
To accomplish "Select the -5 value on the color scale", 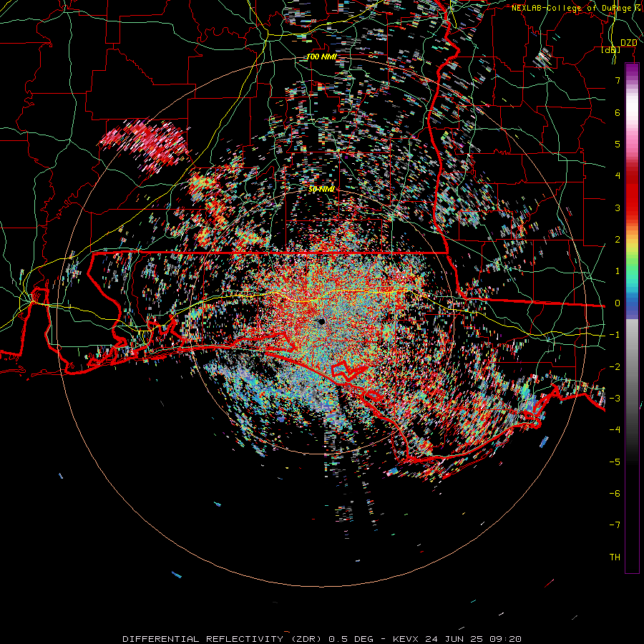I will [615, 462].
